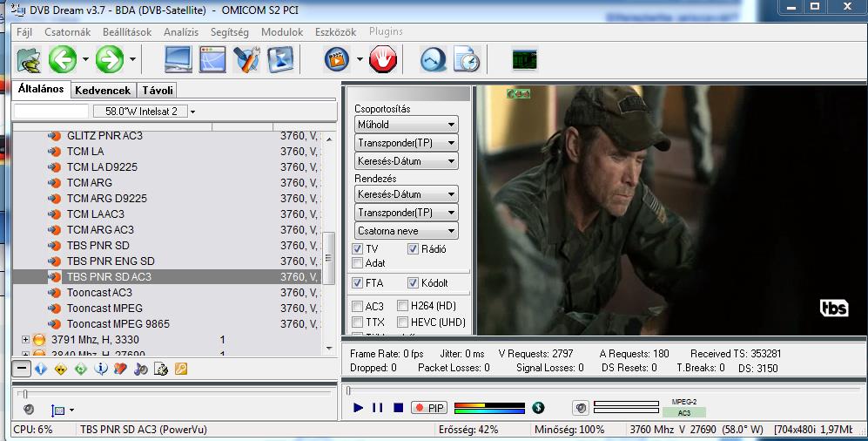Enable the Adat checkbox
Screen dimensions: 868x441
(358, 262)
